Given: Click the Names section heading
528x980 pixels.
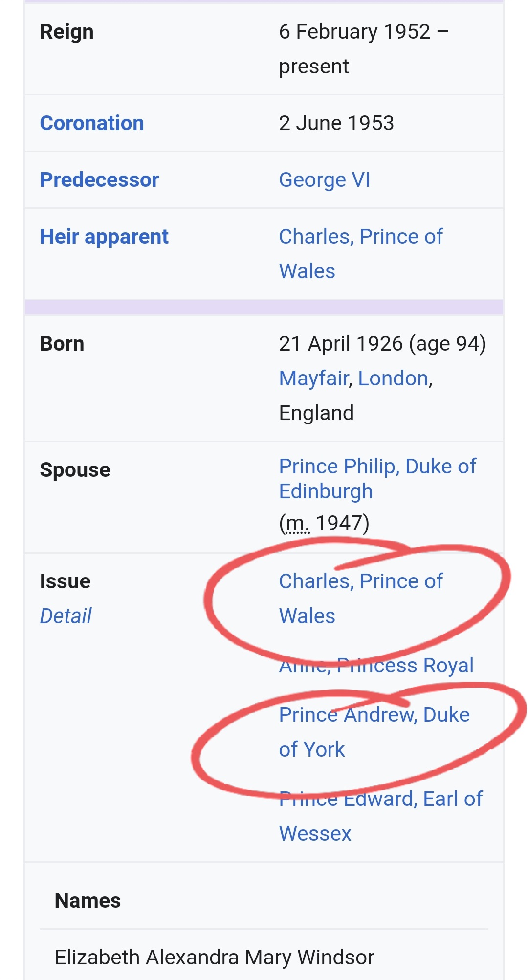Looking at the screenshot, I should point(88,901).
